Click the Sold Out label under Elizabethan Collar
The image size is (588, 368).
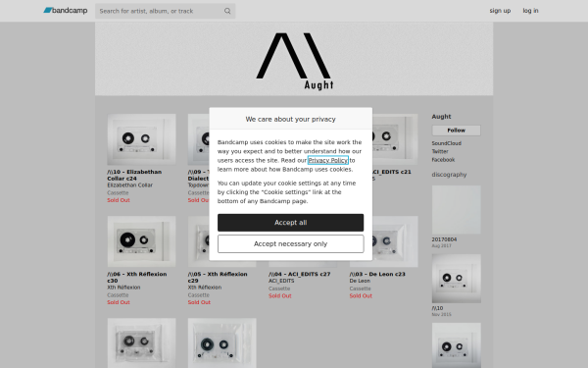coord(119,200)
